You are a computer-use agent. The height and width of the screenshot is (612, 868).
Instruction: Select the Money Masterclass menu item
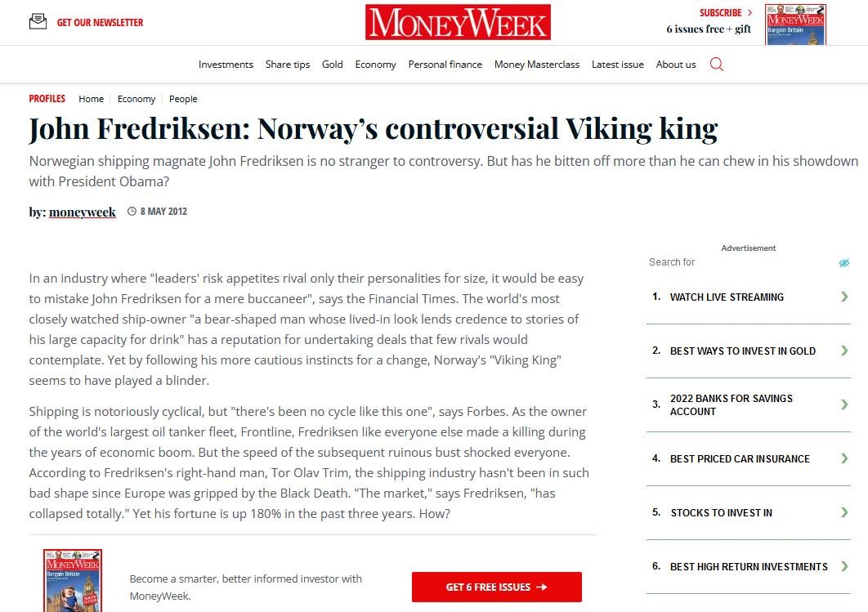coord(536,65)
